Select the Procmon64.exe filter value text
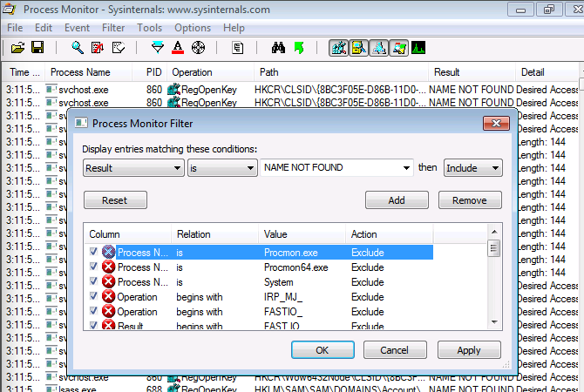This screenshot has height=392, width=584. (296, 267)
